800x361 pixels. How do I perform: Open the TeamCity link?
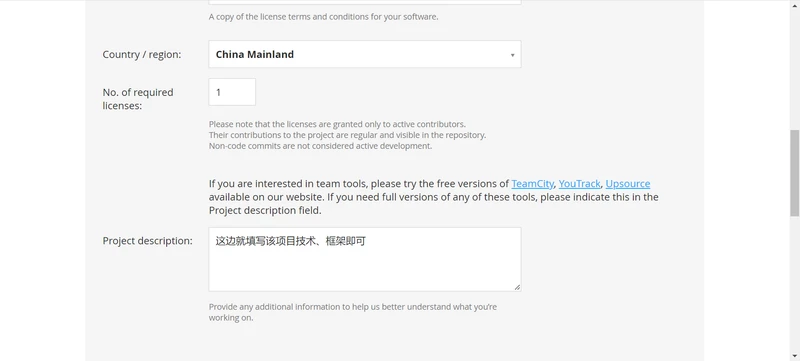(x=532, y=184)
